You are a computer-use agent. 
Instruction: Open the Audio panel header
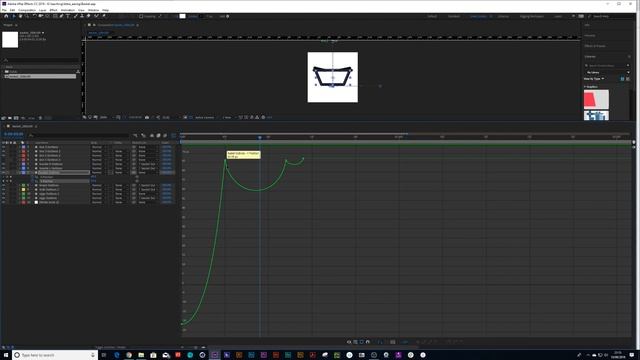coord(589,36)
